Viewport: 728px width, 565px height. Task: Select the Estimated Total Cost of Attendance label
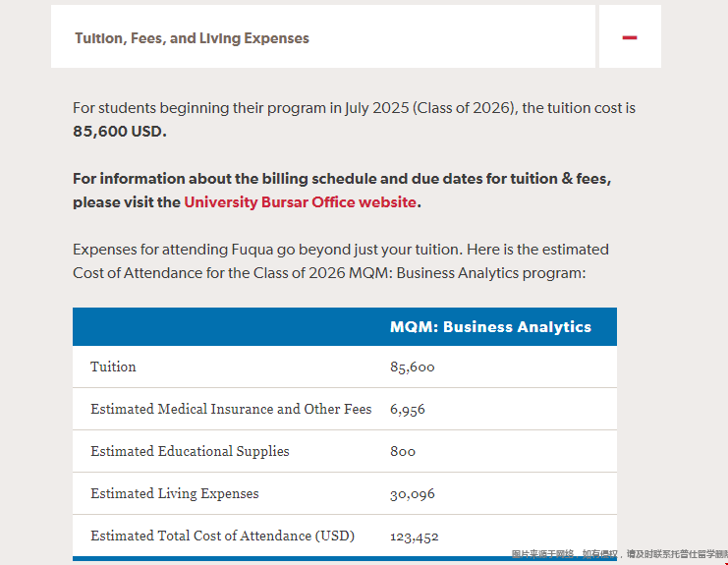[x=222, y=536]
